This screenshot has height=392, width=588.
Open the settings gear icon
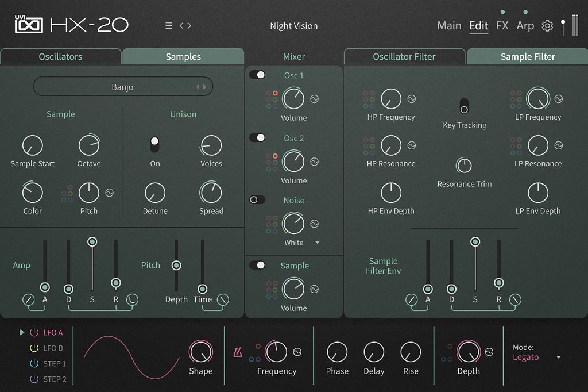coord(547,26)
